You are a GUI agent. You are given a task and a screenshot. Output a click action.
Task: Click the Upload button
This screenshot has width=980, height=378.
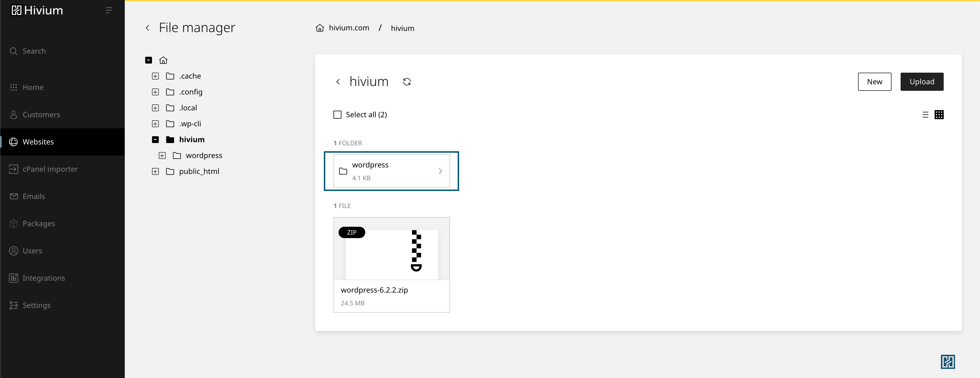[x=922, y=81]
